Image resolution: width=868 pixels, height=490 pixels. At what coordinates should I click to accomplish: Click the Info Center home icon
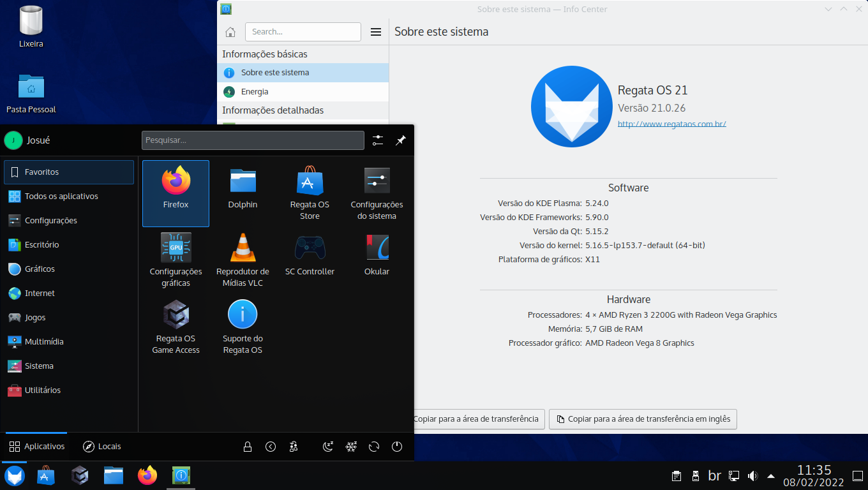[230, 32]
